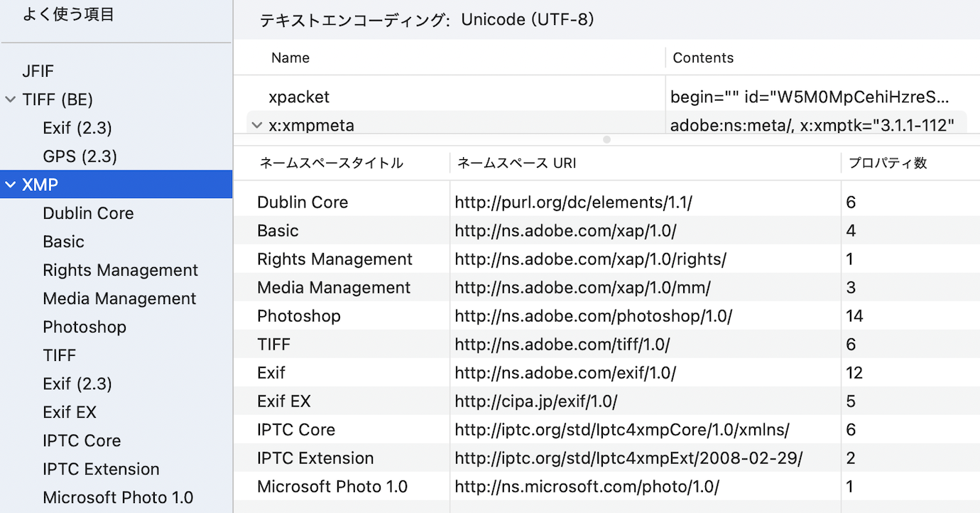Click the Iptc4xmpExt/2008-02-29/ URI cell
The height and width of the screenshot is (513, 980).
628,458
